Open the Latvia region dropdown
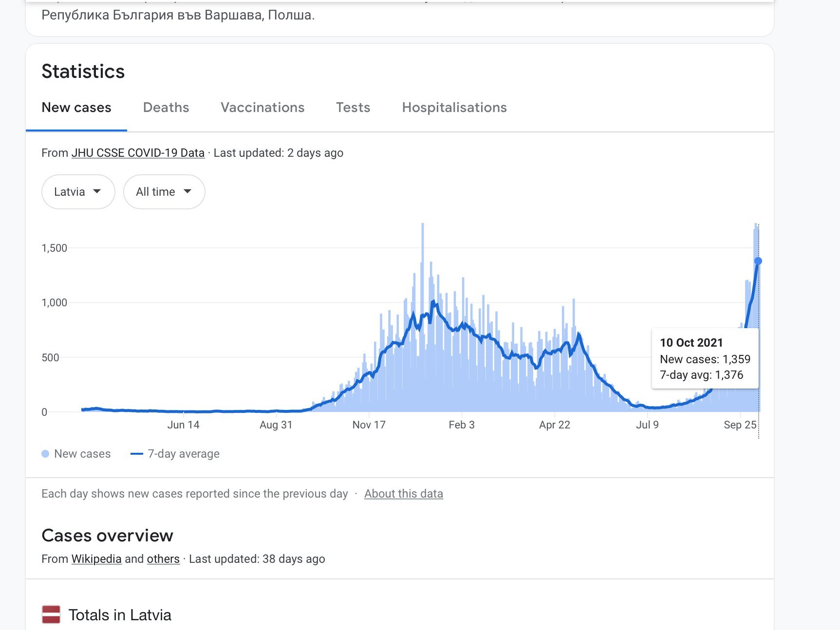The image size is (840, 630). pyautogui.click(x=78, y=192)
